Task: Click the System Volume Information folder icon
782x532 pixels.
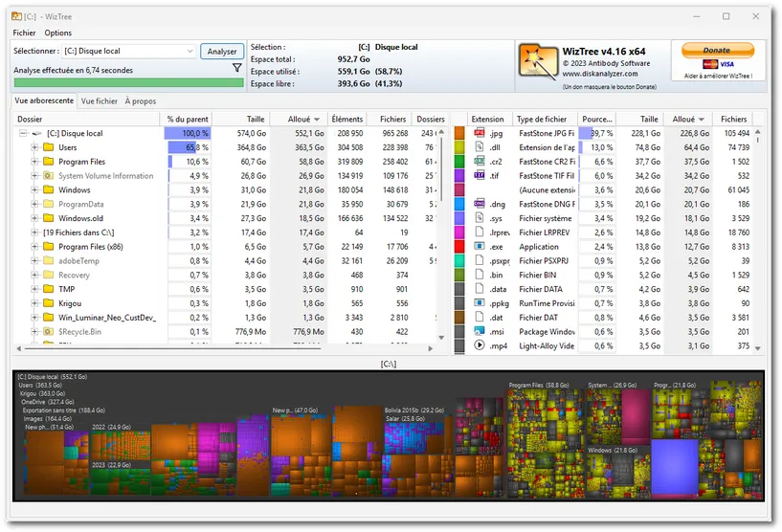Action: coord(49,175)
